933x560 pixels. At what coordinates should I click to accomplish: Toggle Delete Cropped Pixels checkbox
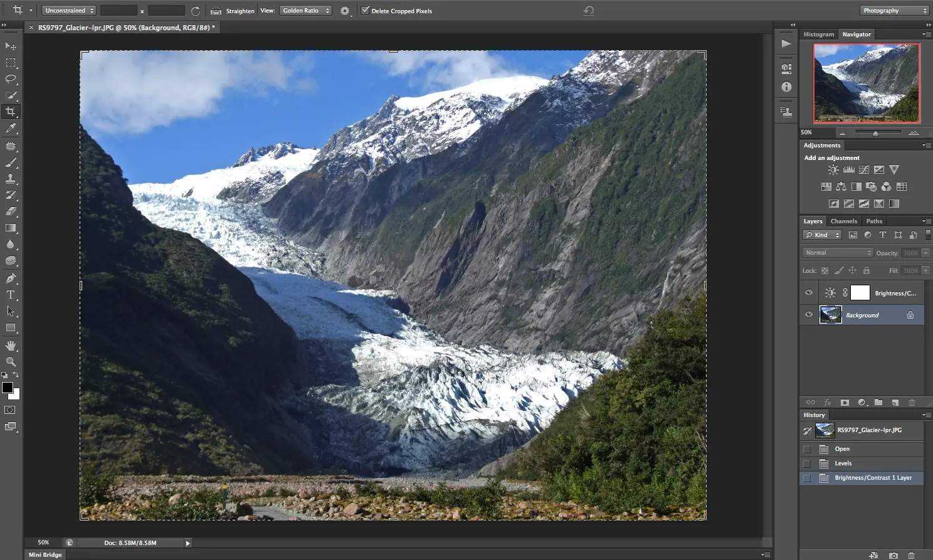coord(365,10)
